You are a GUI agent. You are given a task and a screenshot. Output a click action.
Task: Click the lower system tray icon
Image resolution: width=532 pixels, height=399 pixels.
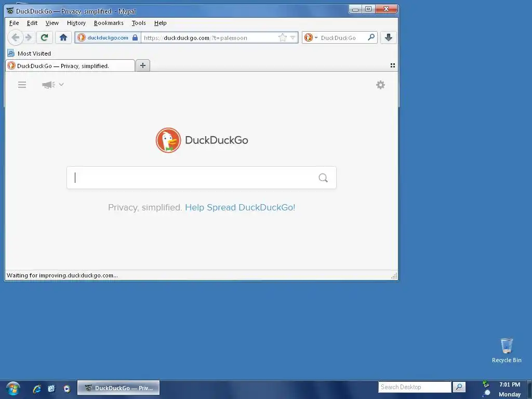coord(486,394)
